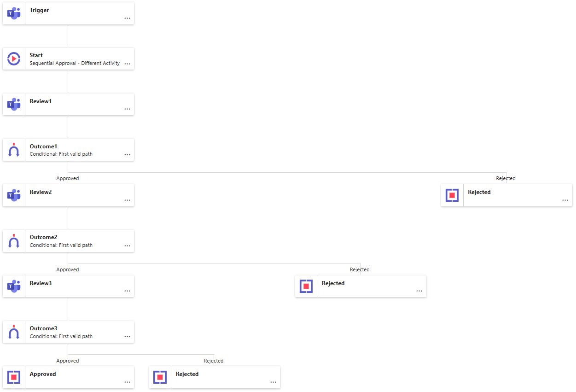
Task: Click stop icon on Rejected node beside Review2
Action: (x=452, y=195)
